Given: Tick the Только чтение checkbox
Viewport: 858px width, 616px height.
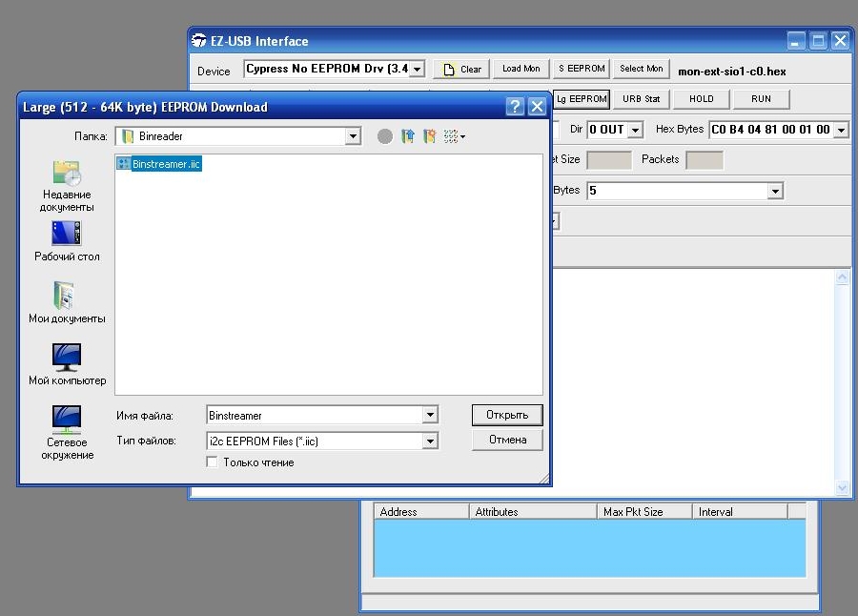Looking at the screenshot, I should [x=212, y=462].
